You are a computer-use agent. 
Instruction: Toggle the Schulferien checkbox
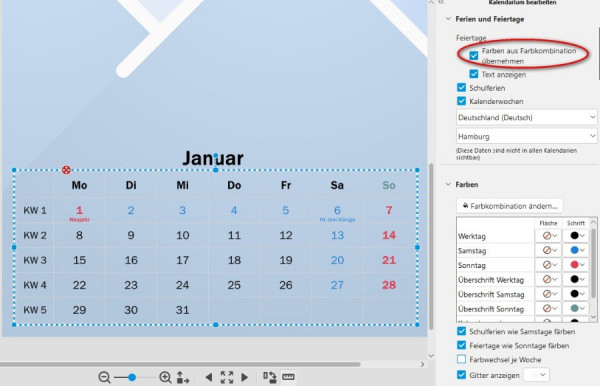point(461,88)
